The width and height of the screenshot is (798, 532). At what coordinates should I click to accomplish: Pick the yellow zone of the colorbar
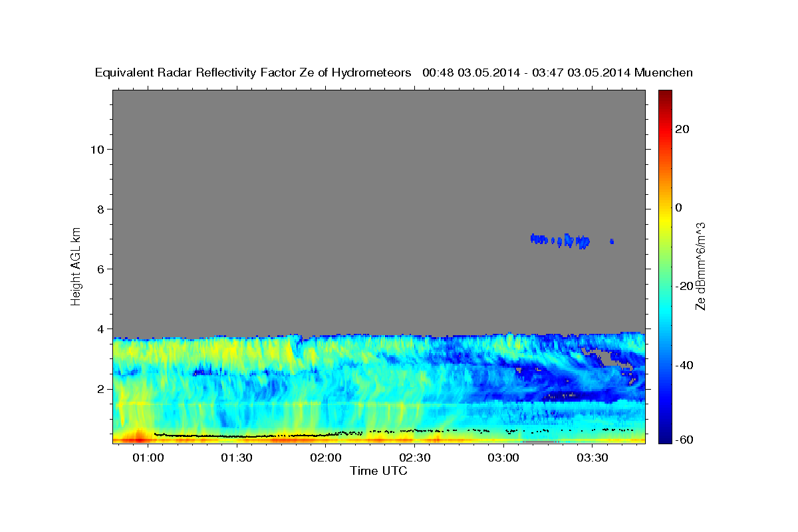point(664,219)
